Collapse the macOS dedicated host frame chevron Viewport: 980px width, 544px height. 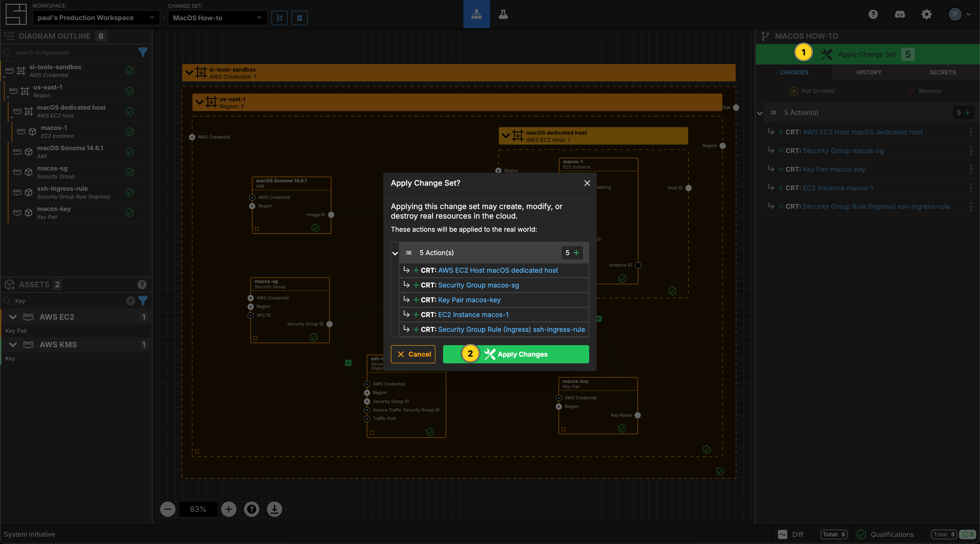tap(506, 135)
